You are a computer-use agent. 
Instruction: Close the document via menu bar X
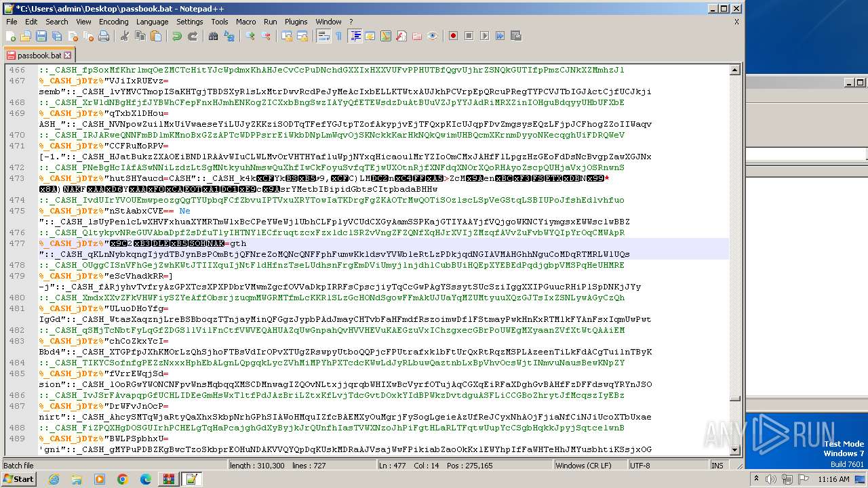point(736,22)
